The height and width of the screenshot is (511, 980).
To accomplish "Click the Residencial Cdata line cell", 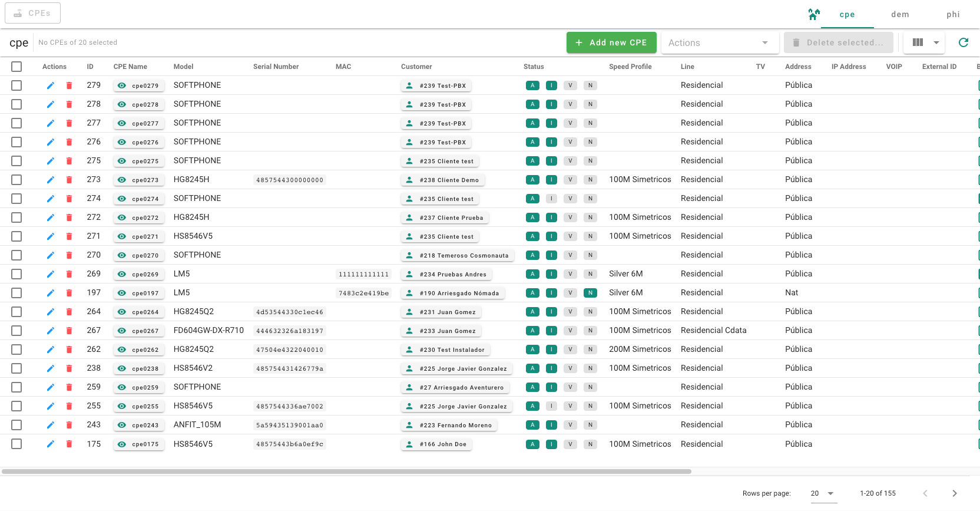I will (x=714, y=331).
